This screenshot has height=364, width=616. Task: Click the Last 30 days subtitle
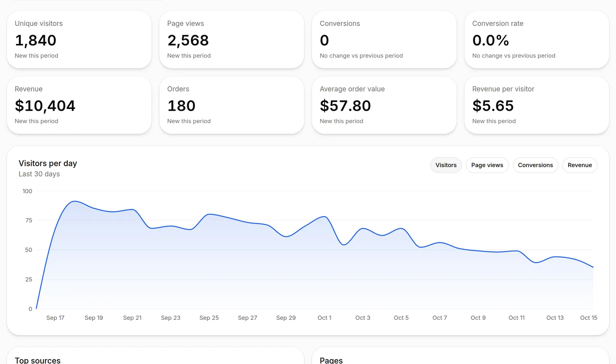pos(39,174)
